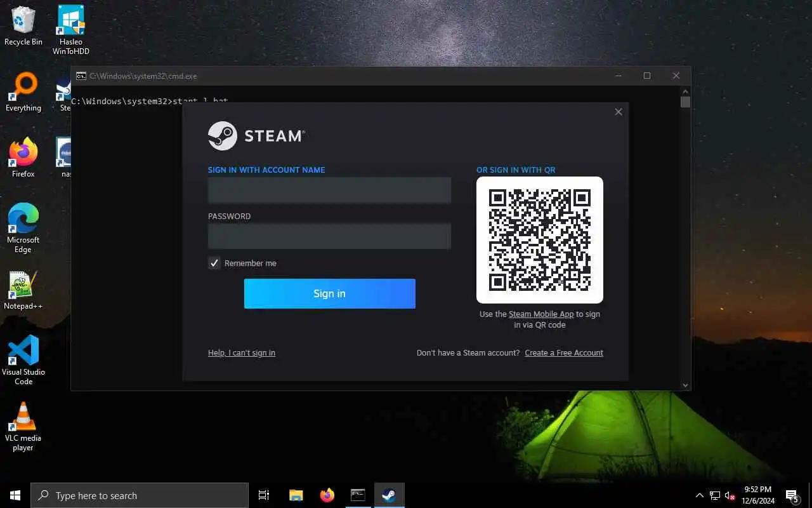Click Steam icon in taskbar
Viewport: 812px width, 508px height.
click(x=389, y=495)
